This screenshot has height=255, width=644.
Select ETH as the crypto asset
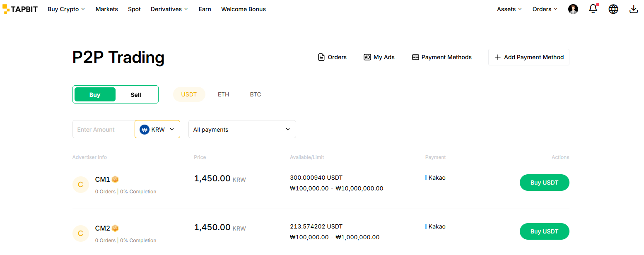pyautogui.click(x=223, y=94)
